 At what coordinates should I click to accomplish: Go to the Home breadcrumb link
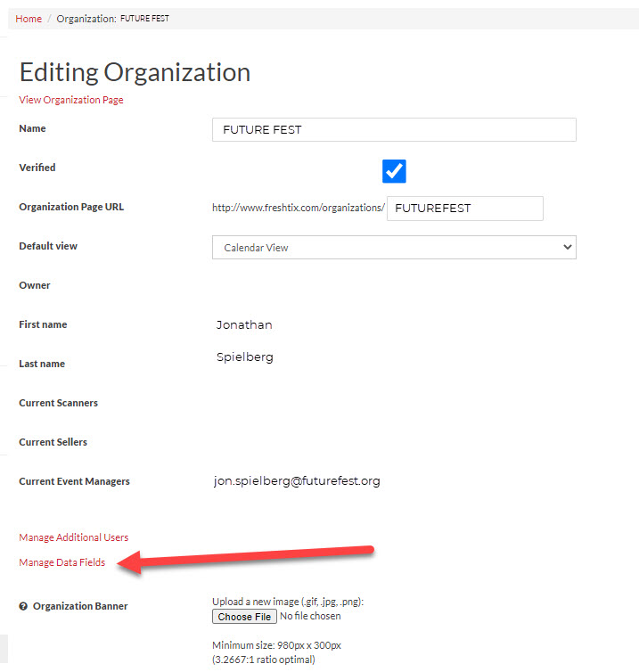[29, 19]
